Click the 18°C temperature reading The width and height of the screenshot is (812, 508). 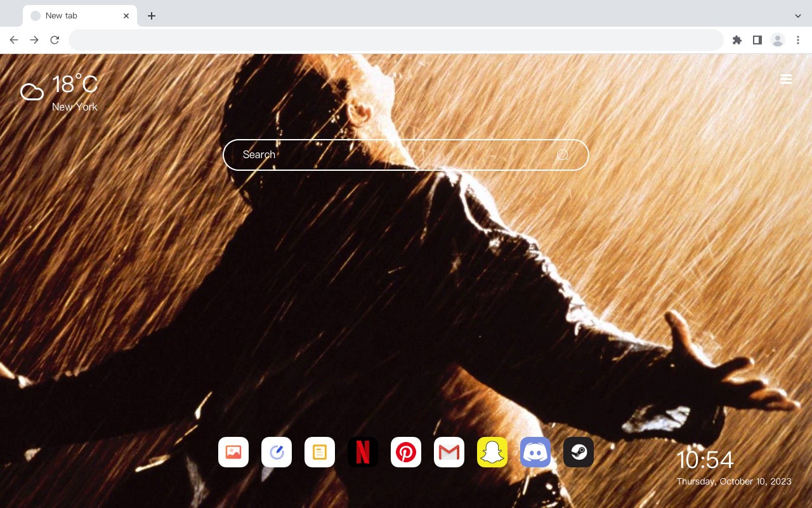click(75, 84)
